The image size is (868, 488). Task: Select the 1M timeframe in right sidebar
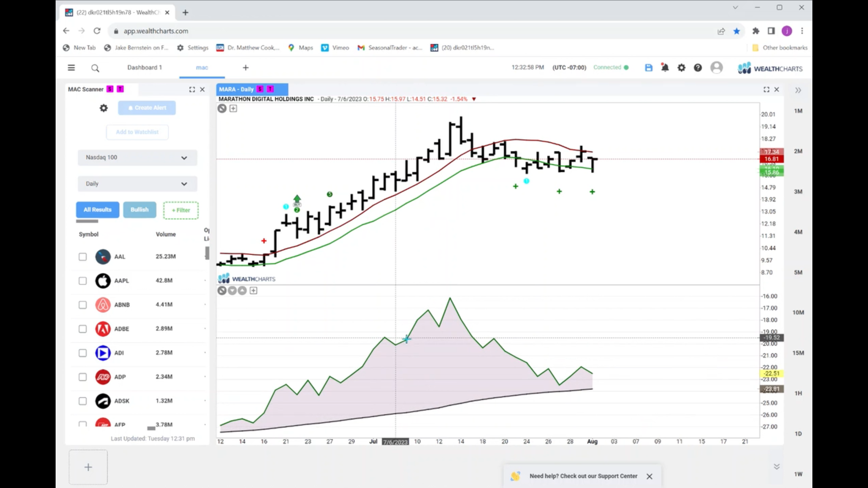point(798,111)
